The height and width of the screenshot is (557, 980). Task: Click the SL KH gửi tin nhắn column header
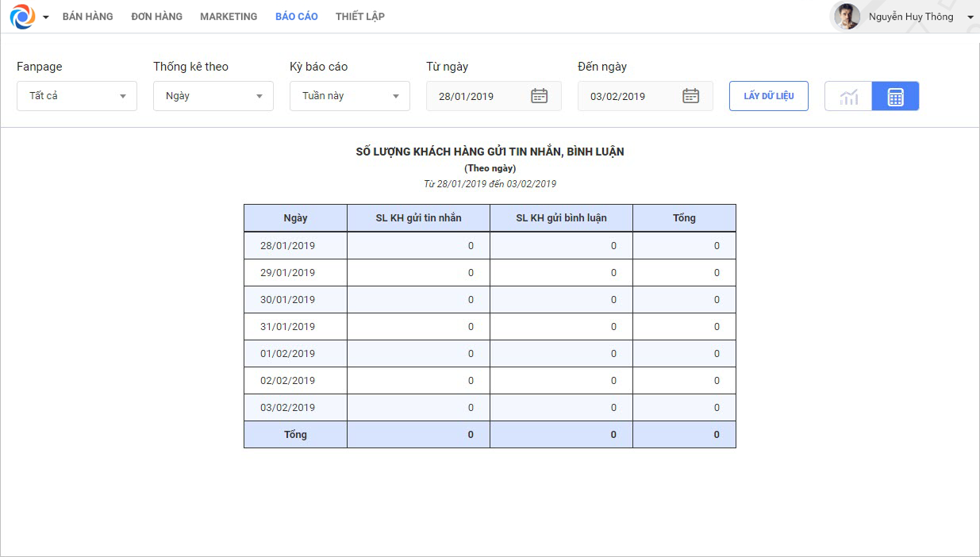click(x=418, y=218)
